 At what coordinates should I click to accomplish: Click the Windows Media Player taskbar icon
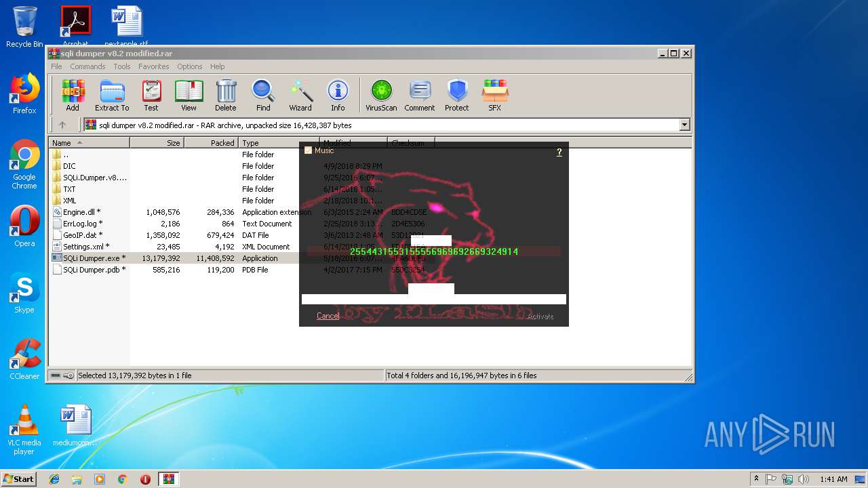coord(100,479)
